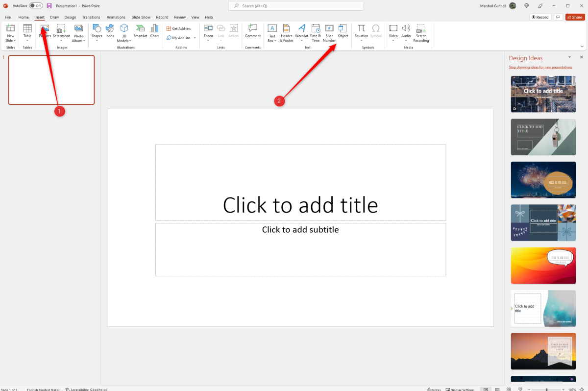Insert WordArt
Image resolution: width=588 pixels, height=391 pixels.
click(301, 33)
